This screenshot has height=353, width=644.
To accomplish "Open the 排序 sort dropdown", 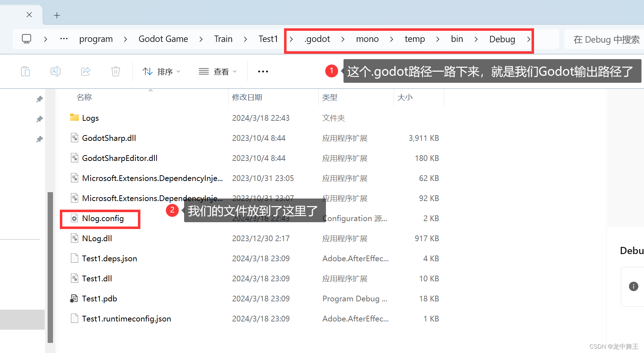I will (161, 72).
